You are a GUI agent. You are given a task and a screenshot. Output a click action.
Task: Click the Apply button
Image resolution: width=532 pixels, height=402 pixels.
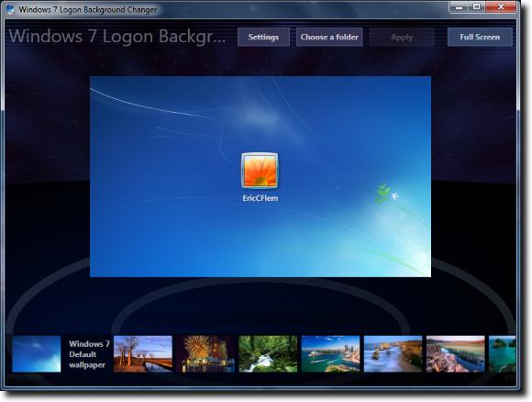pos(402,37)
